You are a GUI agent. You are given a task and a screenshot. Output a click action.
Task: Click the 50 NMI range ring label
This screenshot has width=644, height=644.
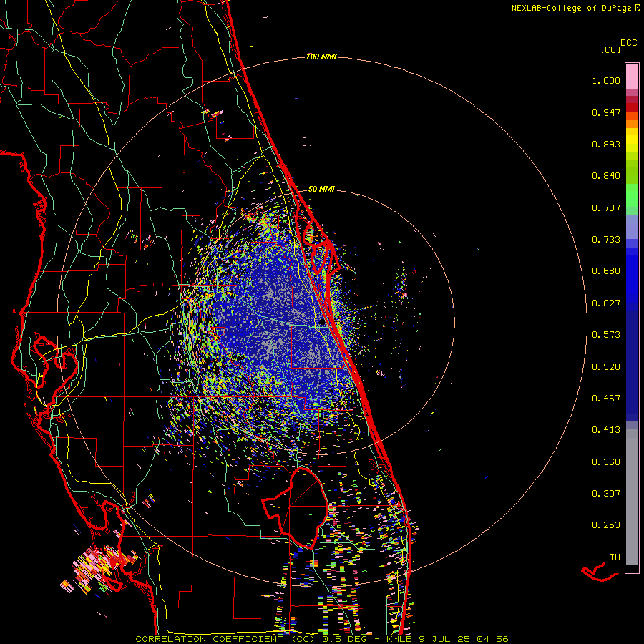[x=321, y=189]
